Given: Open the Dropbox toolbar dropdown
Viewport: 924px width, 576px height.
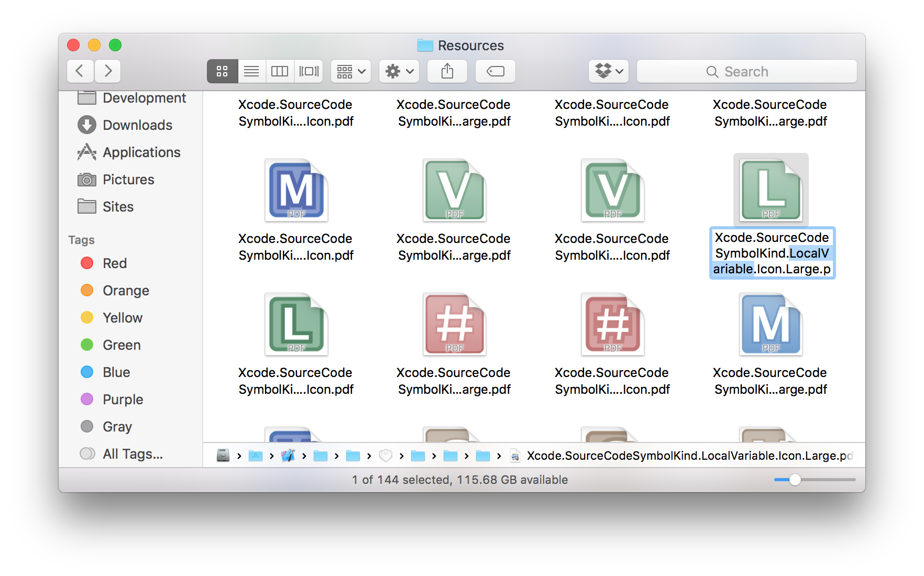Looking at the screenshot, I should (609, 71).
